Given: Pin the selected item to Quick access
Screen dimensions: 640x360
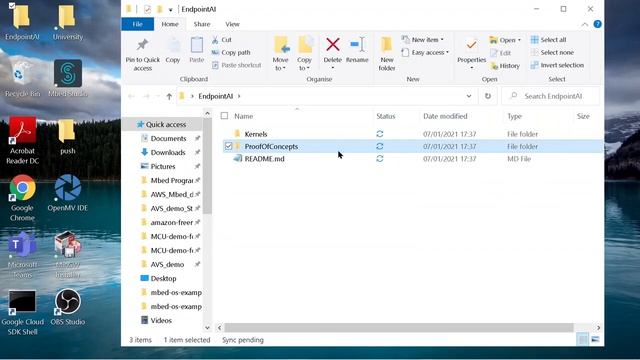Looking at the screenshot, I should (x=142, y=54).
